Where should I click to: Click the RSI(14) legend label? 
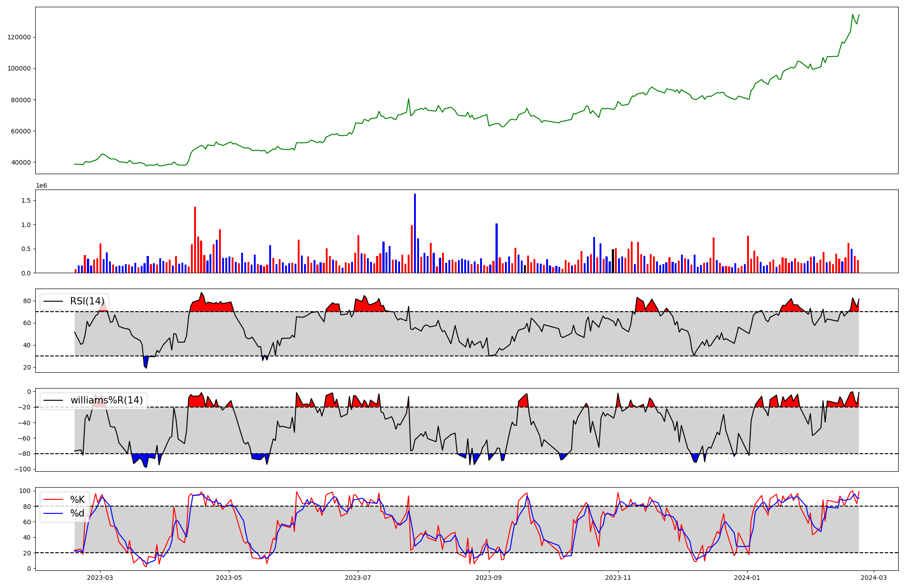point(87,301)
